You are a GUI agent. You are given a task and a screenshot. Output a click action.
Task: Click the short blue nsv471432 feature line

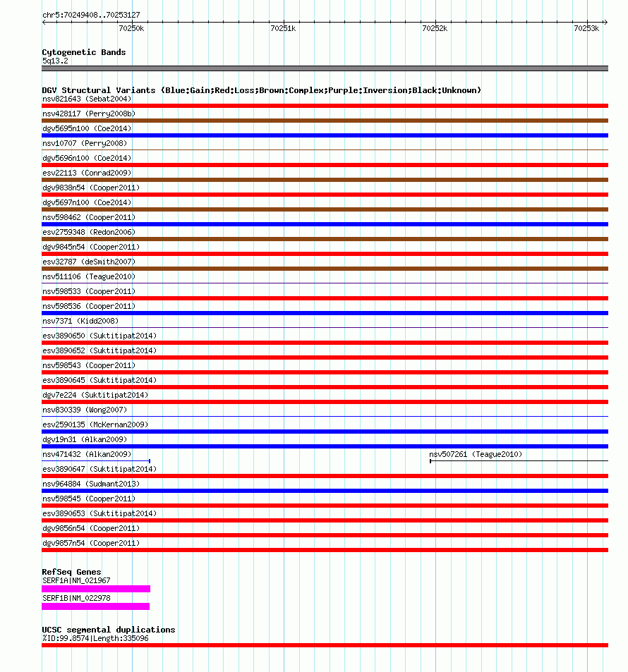click(x=96, y=461)
